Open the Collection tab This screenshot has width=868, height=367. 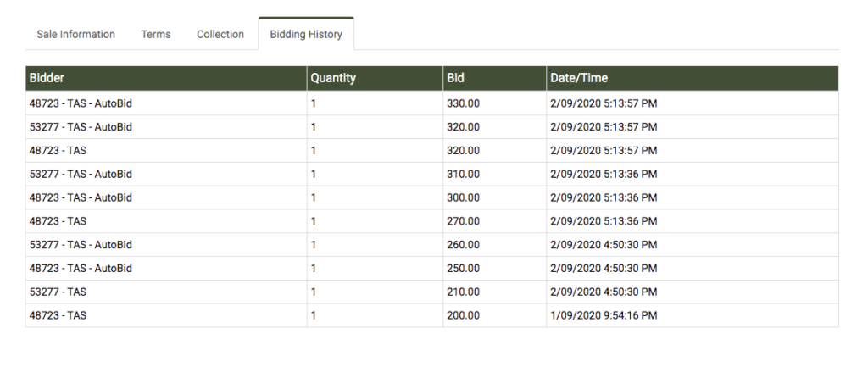tap(220, 35)
